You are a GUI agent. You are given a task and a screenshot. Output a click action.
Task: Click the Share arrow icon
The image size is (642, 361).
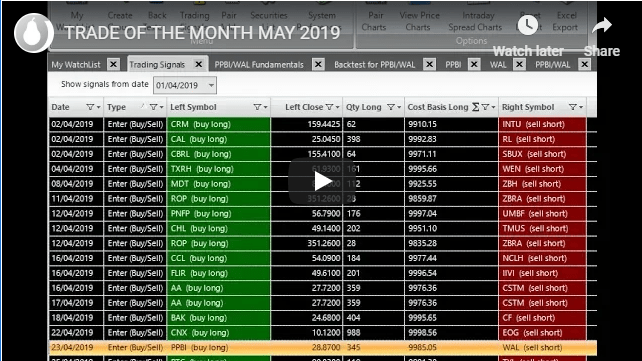601,26
